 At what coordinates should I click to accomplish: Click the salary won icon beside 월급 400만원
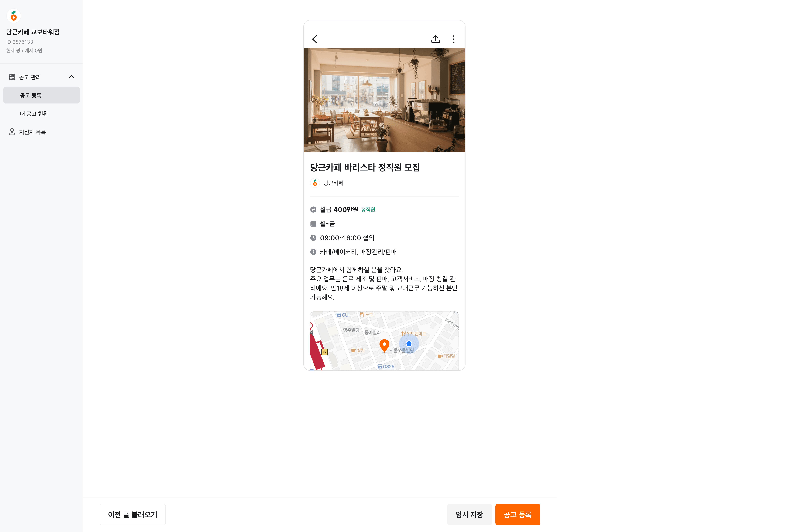[313, 210]
